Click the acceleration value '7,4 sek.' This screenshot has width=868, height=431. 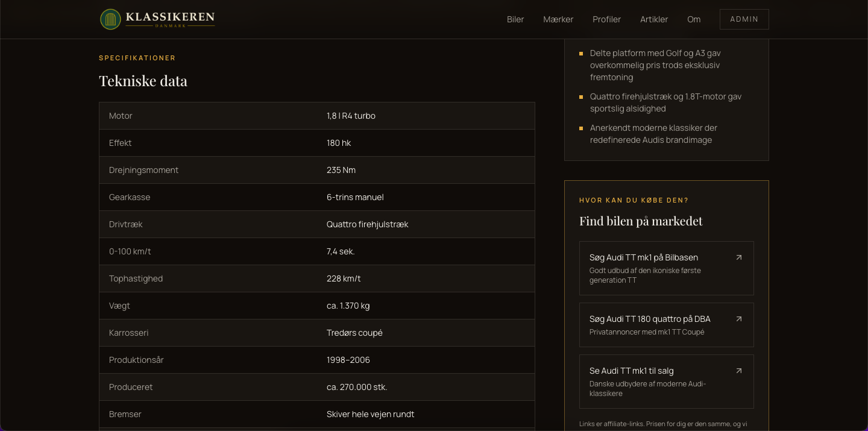[x=341, y=251]
